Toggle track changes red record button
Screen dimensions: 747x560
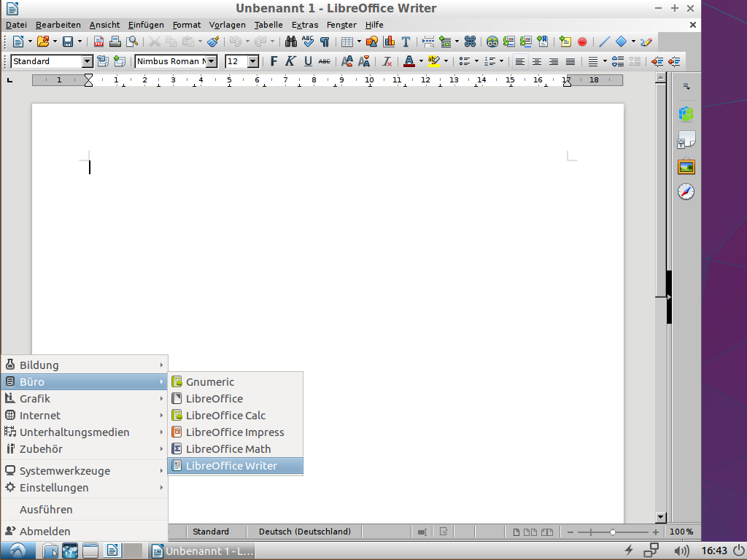tap(581, 42)
